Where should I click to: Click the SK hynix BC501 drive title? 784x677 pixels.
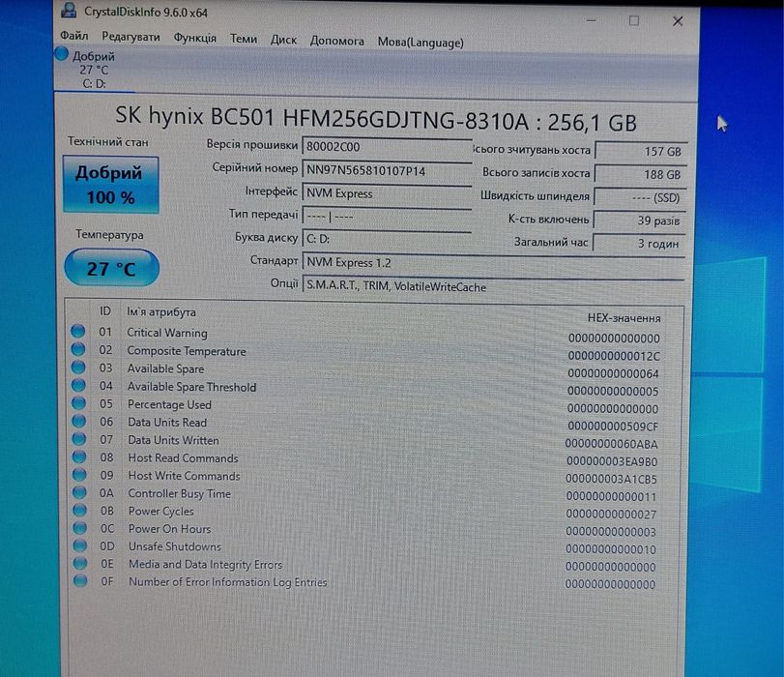point(375,120)
